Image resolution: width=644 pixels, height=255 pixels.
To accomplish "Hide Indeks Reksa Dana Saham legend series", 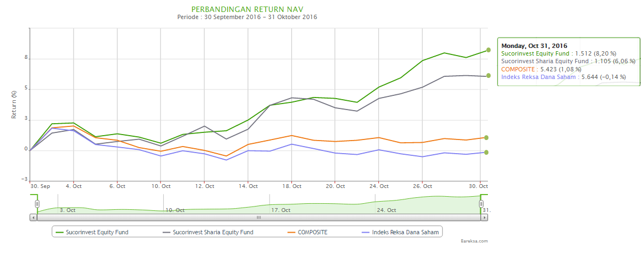I will (x=404, y=232).
